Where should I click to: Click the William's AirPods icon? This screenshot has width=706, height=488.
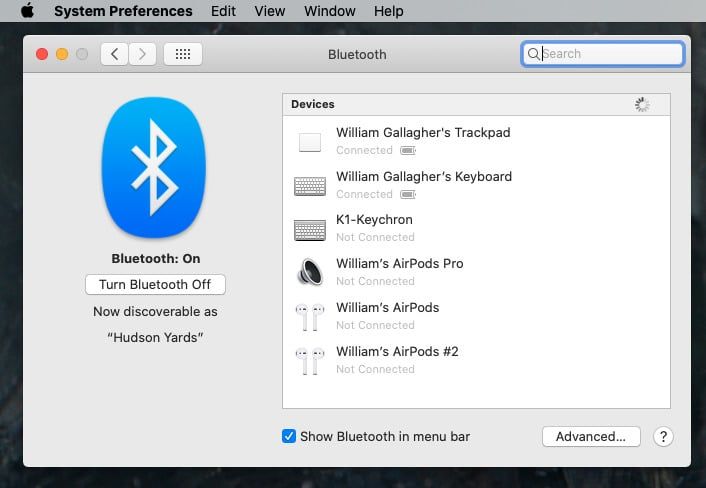pos(310,317)
